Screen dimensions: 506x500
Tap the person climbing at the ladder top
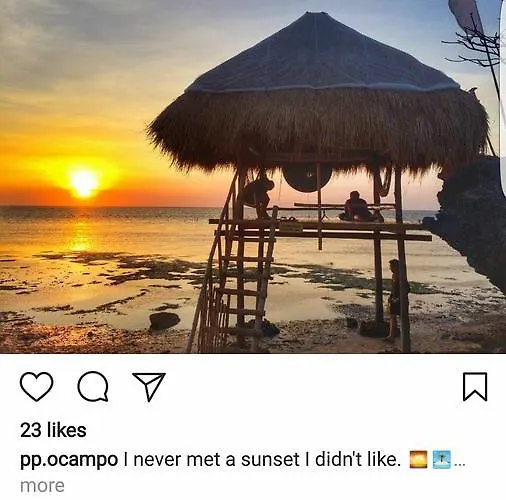point(259,197)
